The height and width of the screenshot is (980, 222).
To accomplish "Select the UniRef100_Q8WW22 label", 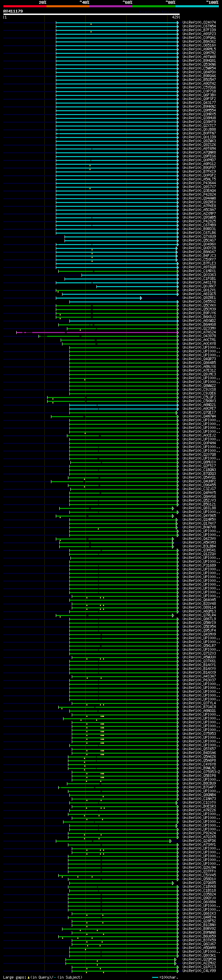I will (x=199, y=386).
